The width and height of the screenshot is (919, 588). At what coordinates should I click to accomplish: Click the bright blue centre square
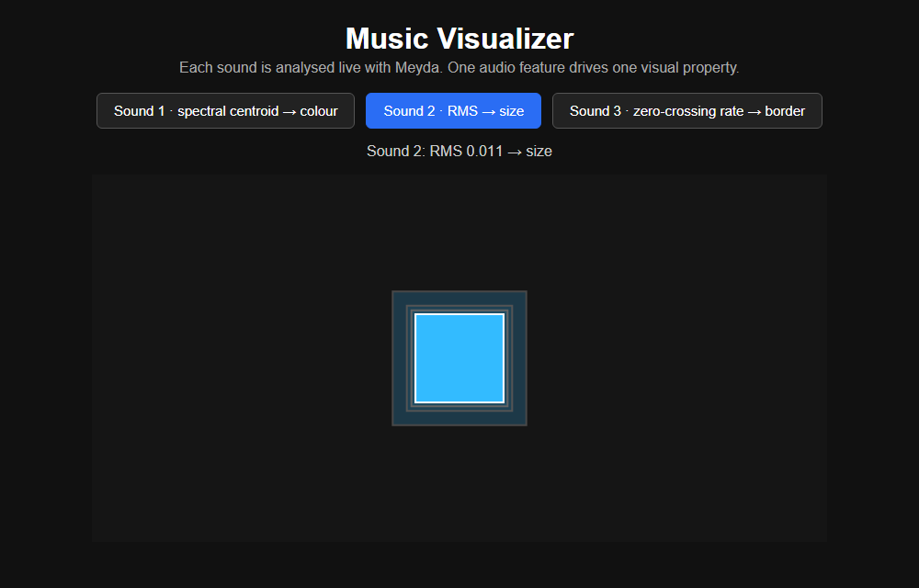pyautogui.click(x=459, y=358)
